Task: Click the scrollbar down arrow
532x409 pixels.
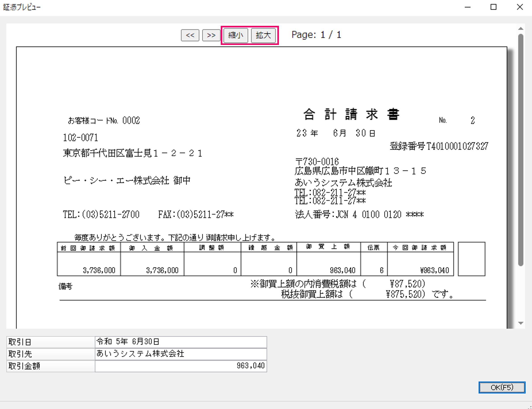Action: pyautogui.click(x=521, y=323)
